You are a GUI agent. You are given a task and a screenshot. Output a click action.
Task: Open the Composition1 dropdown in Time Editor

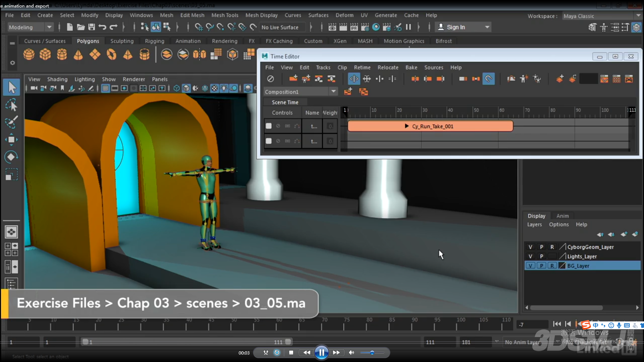(x=300, y=91)
